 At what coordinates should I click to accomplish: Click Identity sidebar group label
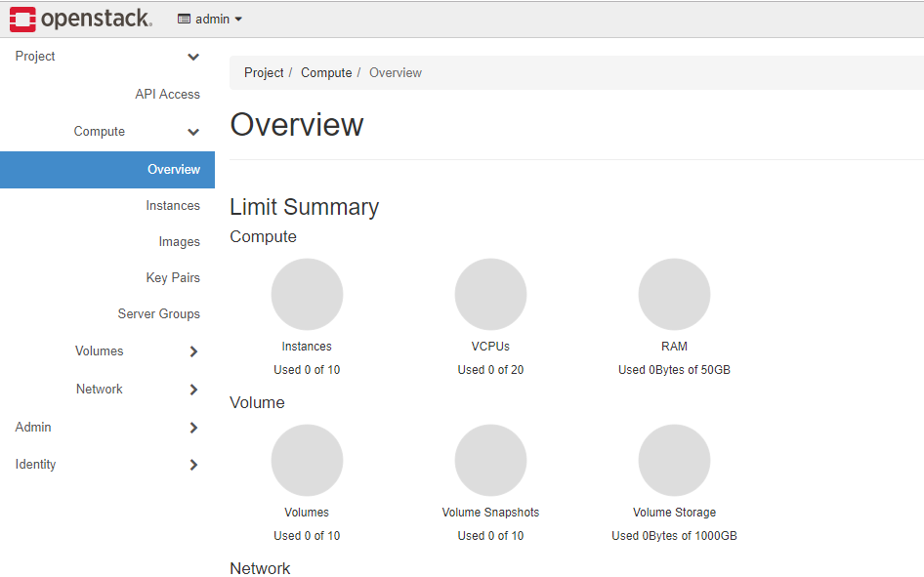click(x=35, y=464)
